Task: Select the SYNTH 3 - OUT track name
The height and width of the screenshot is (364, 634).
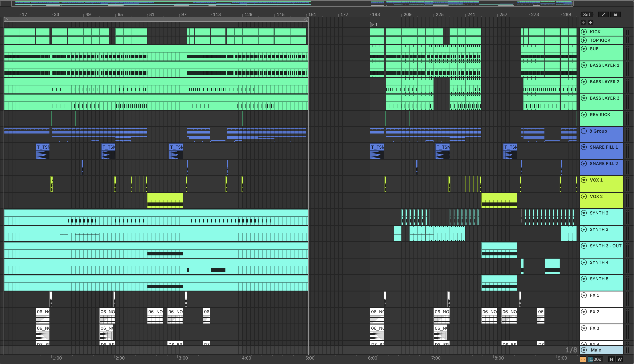Action: click(605, 246)
